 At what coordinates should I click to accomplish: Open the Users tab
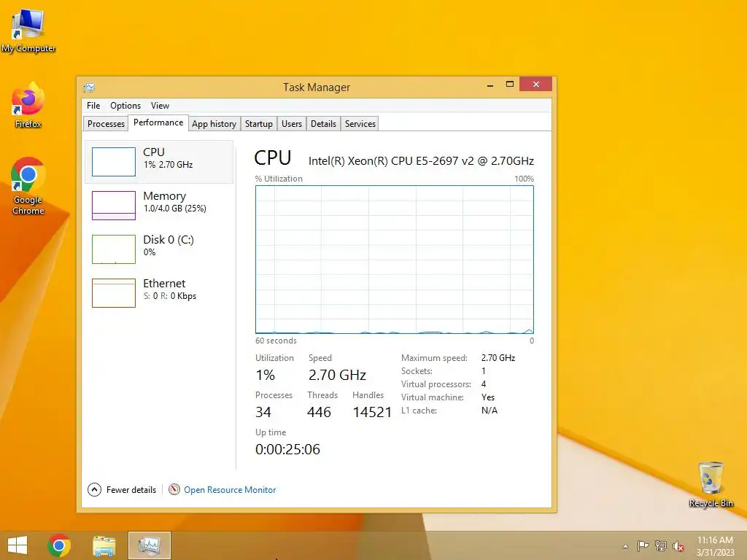(292, 124)
